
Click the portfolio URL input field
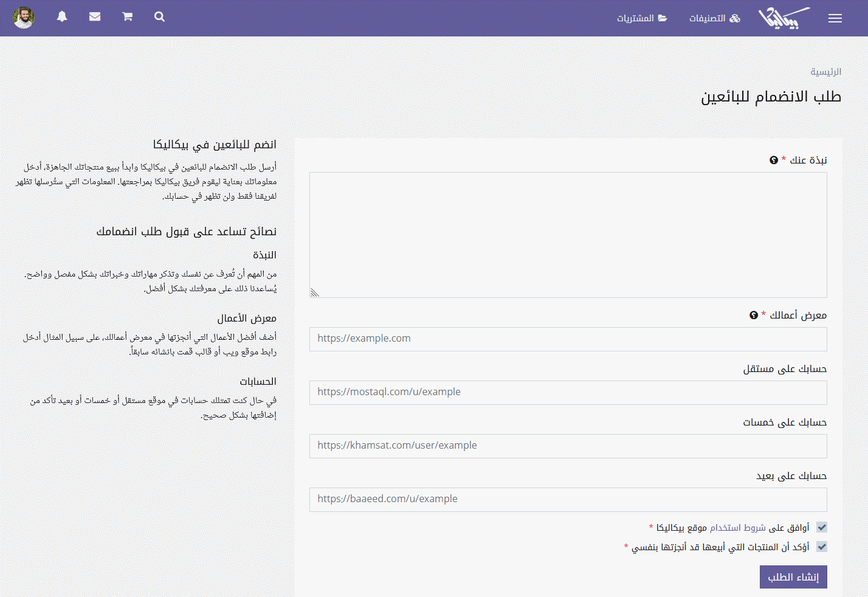click(568, 339)
